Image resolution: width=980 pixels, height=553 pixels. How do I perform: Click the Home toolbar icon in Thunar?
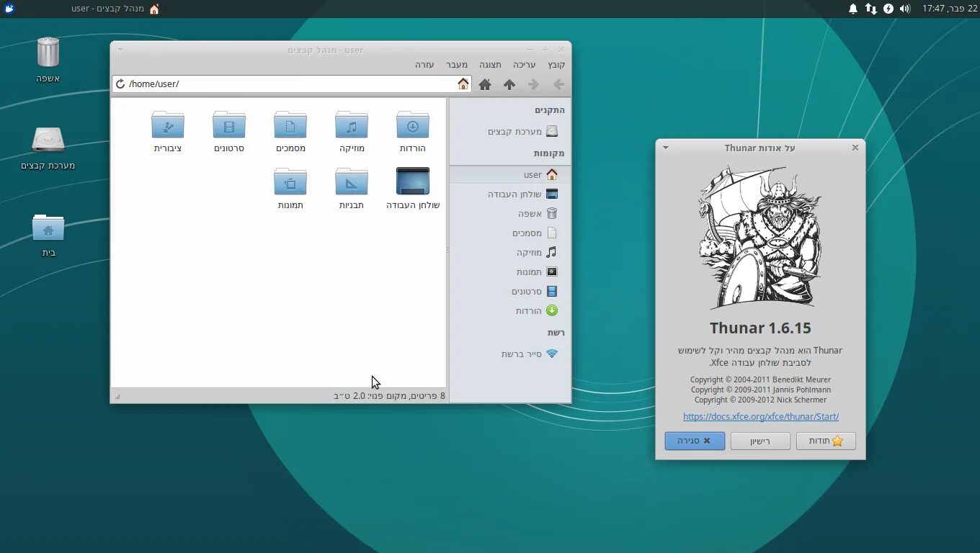(485, 84)
